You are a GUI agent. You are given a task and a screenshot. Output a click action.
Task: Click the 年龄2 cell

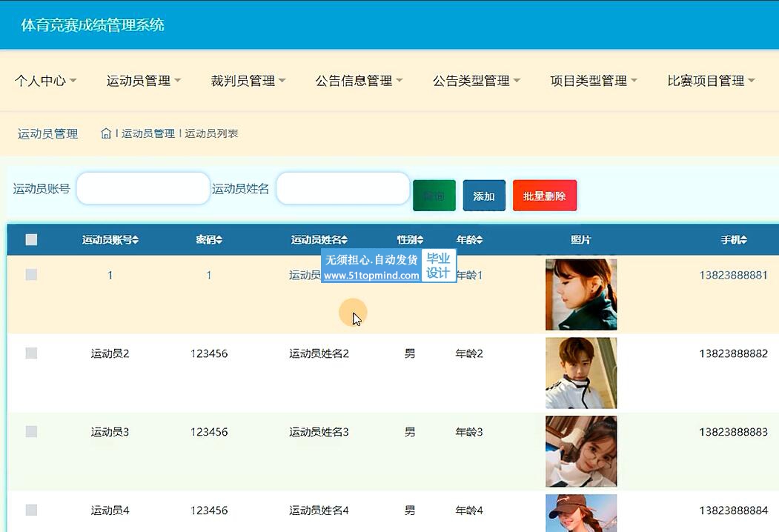[469, 353]
